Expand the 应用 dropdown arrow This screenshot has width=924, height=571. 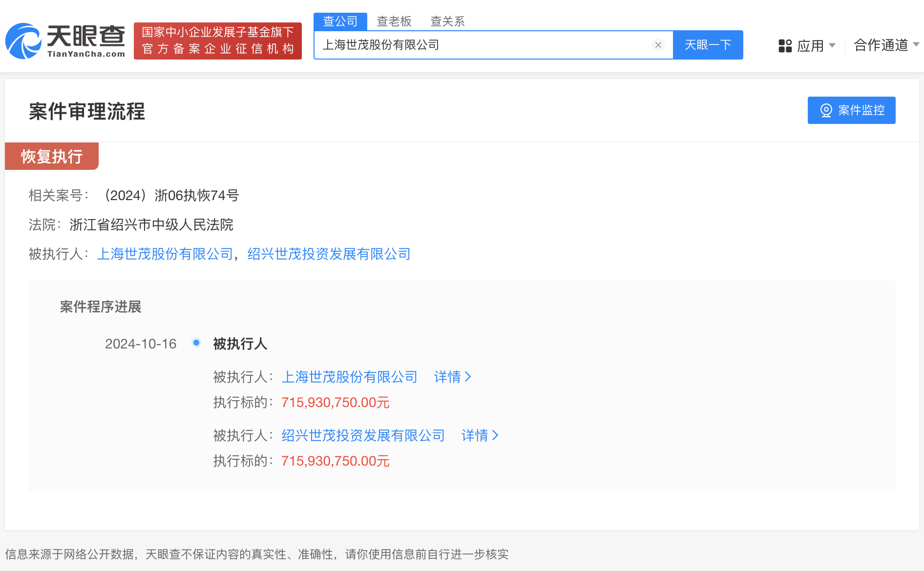(832, 45)
